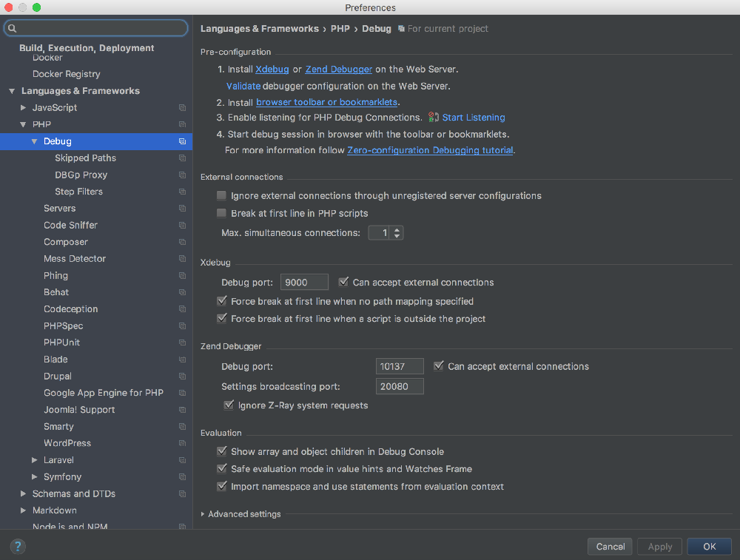Select Skipped Paths in the settings tree
Image resolution: width=740 pixels, height=560 pixels.
point(85,158)
